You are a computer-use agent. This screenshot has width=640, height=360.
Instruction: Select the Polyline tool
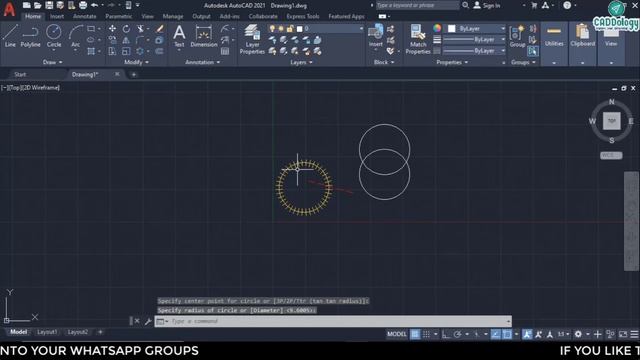(31, 36)
